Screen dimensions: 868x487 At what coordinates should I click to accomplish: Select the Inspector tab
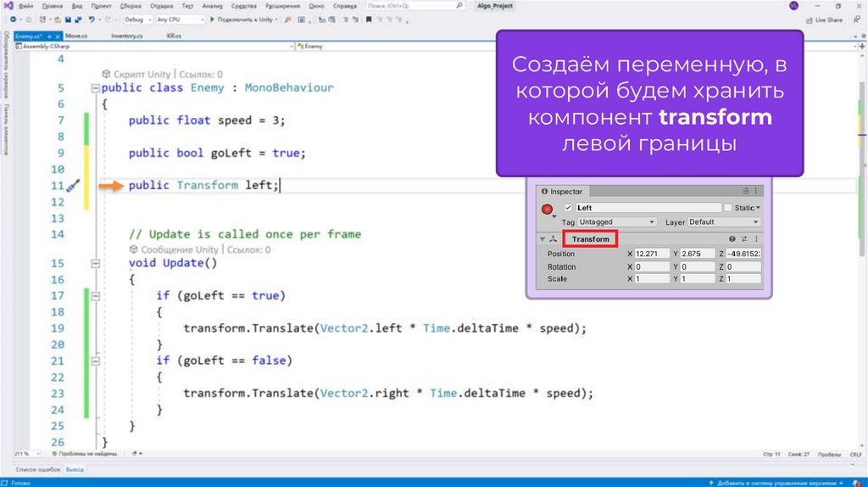coord(563,191)
